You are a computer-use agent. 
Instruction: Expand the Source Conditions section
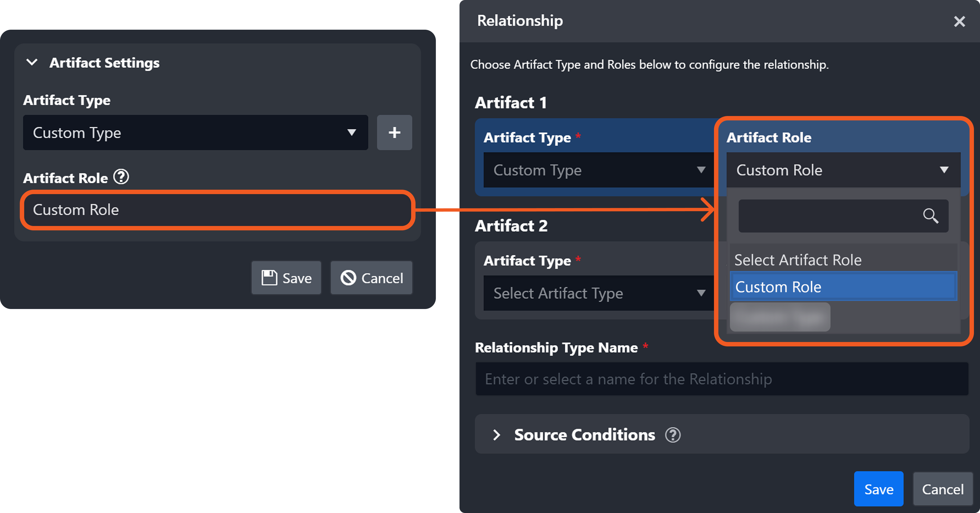(497, 435)
